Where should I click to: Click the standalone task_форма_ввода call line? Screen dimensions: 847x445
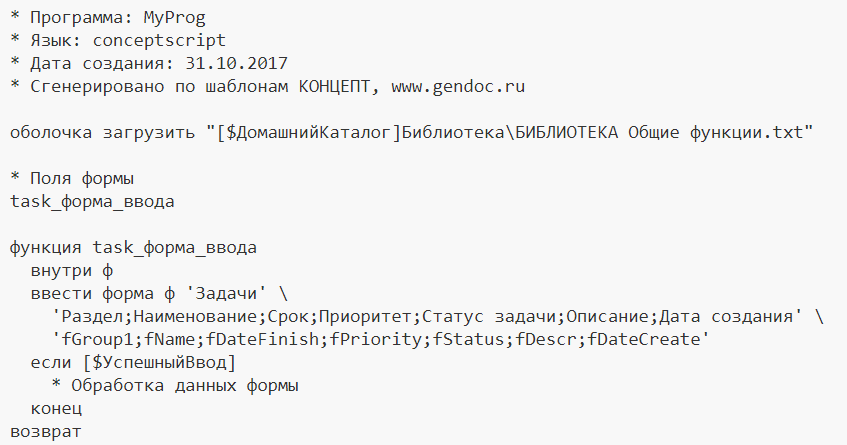(x=92, y=201)
